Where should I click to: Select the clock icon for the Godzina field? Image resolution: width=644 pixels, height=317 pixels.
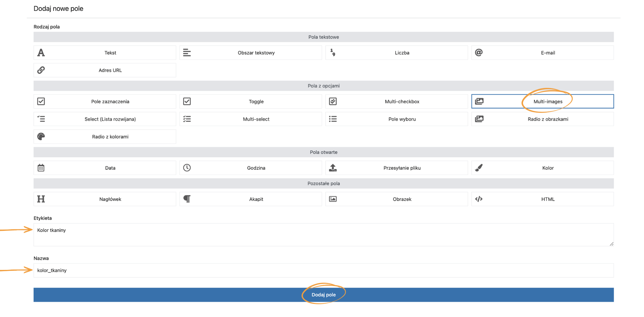click(187, 168)
